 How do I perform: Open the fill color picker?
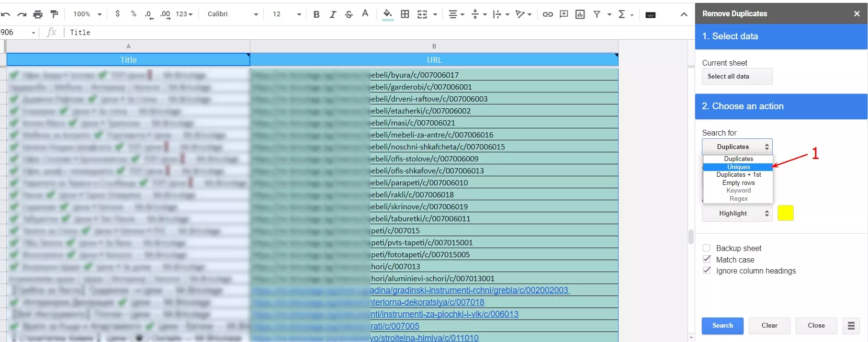[x=388, y=14]
